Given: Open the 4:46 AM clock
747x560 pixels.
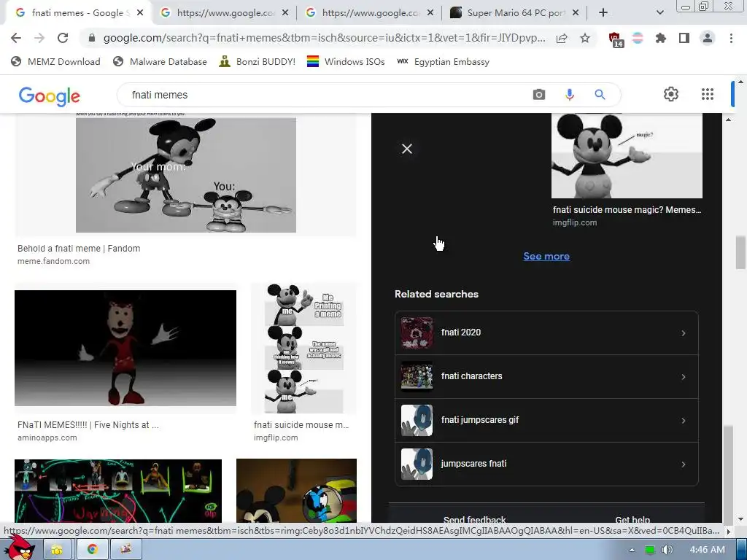Looking at the screenshot, I should click(x=707, y=550).
